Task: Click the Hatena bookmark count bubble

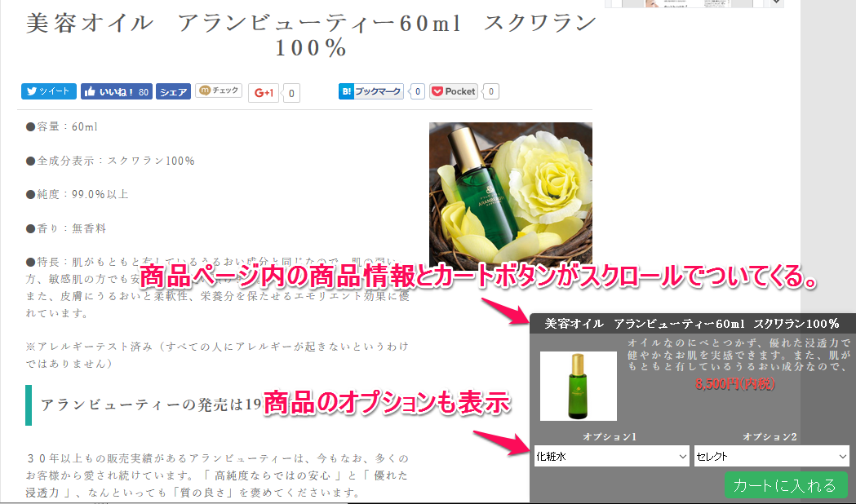Action: [418, 91]
